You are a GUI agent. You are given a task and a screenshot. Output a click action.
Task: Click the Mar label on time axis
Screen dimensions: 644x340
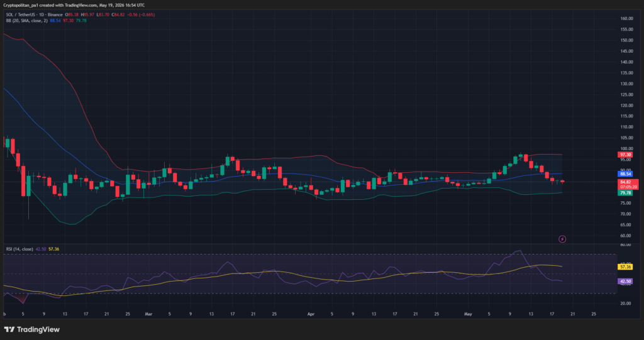(148, 314)
